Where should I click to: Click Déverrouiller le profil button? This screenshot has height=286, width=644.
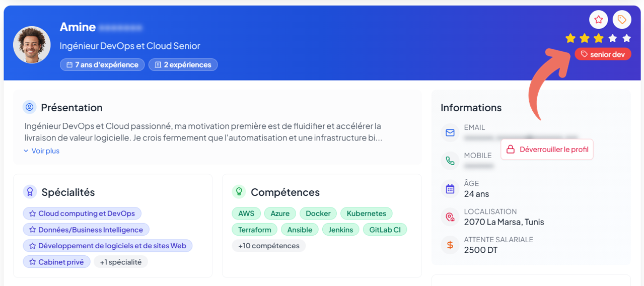[547, 150]
